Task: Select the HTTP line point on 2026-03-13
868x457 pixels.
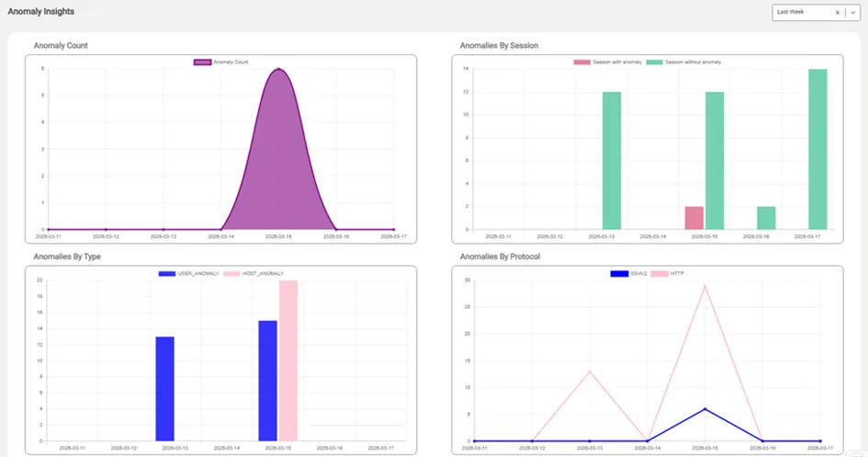Action: coord(590,371)
